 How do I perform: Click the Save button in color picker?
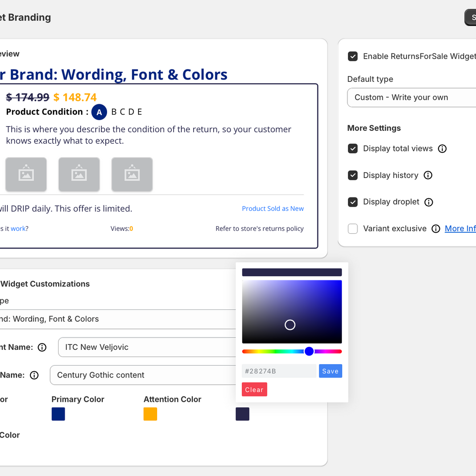[330, 371]
